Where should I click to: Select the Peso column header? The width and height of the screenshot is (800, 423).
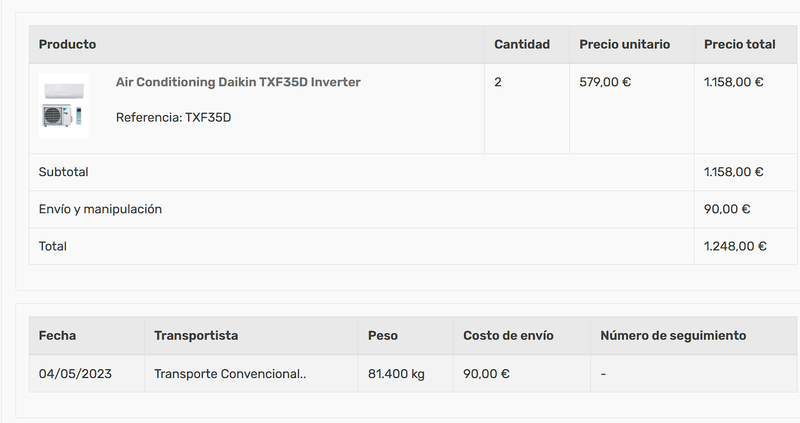383,335
